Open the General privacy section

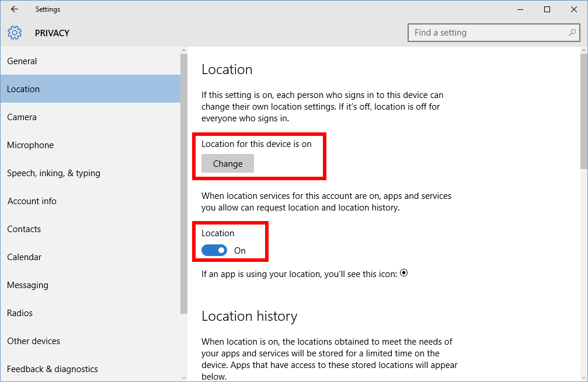(x=22, y=61)
